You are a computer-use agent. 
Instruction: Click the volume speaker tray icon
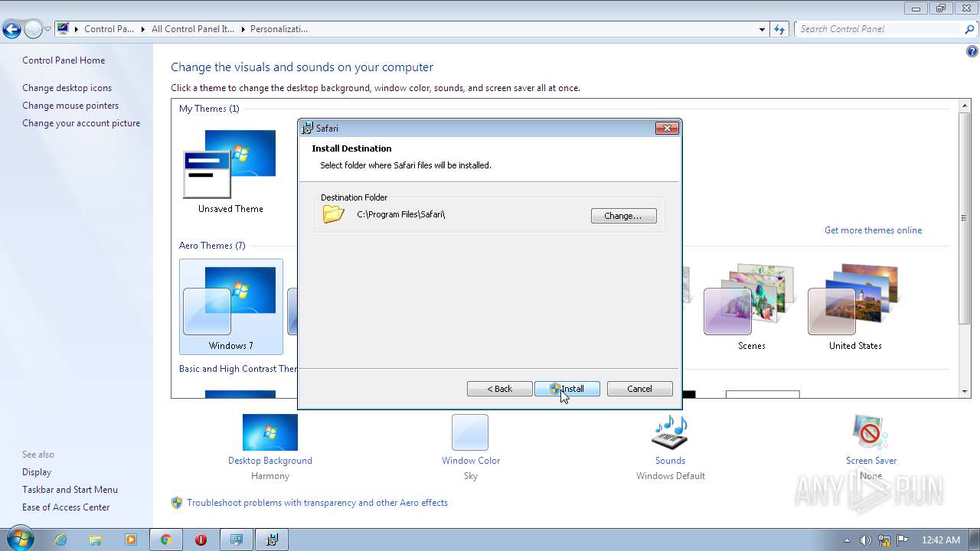(865, 540)
